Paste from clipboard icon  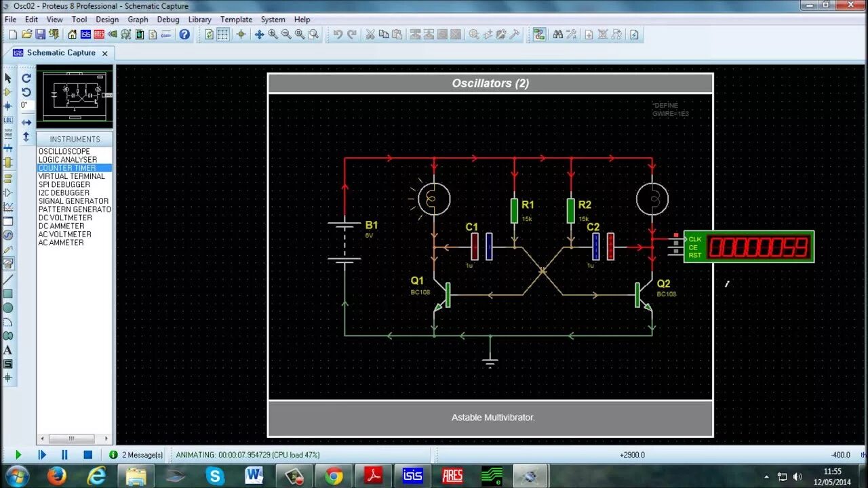click(x=397, y=34)
